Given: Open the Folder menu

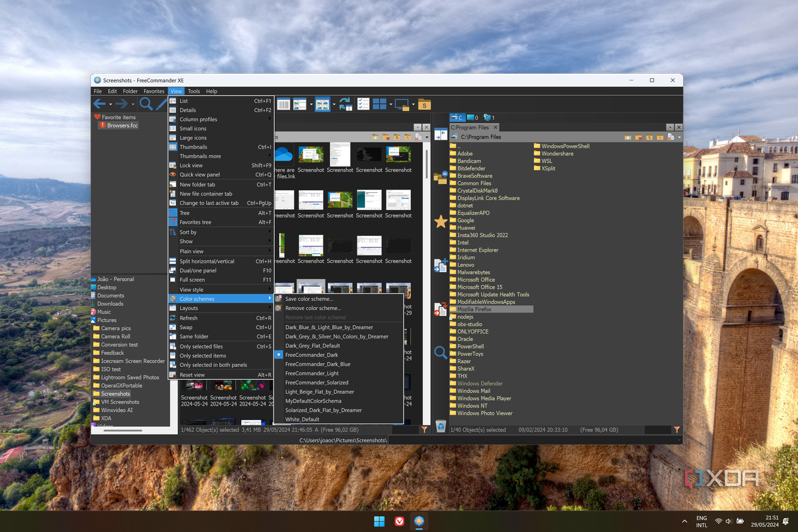Looking at the screenshot, I should coord(130,91).
